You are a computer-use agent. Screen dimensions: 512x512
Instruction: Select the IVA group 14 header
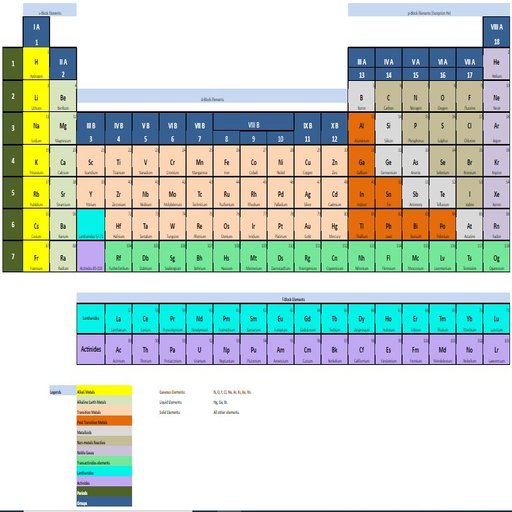pos(388,64)
